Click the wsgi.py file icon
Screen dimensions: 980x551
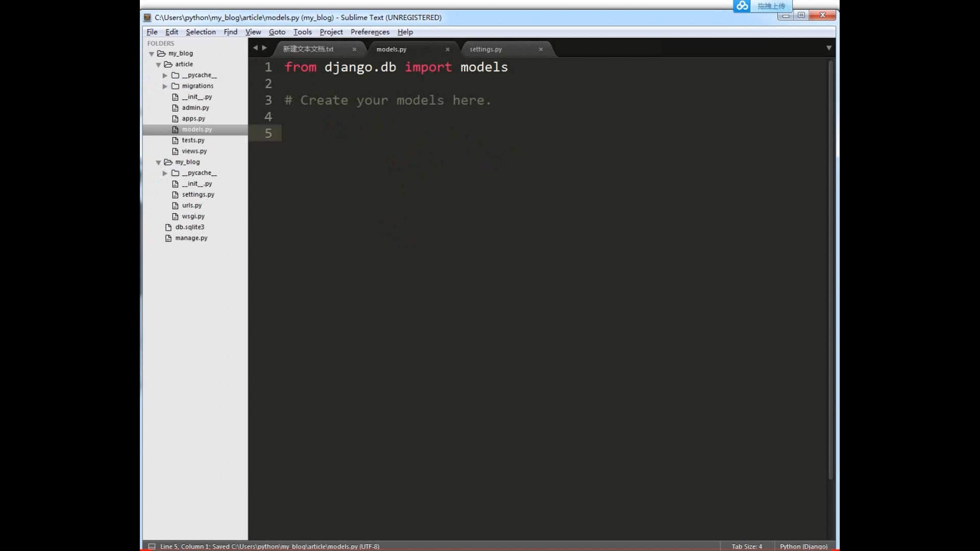[175, 216]
